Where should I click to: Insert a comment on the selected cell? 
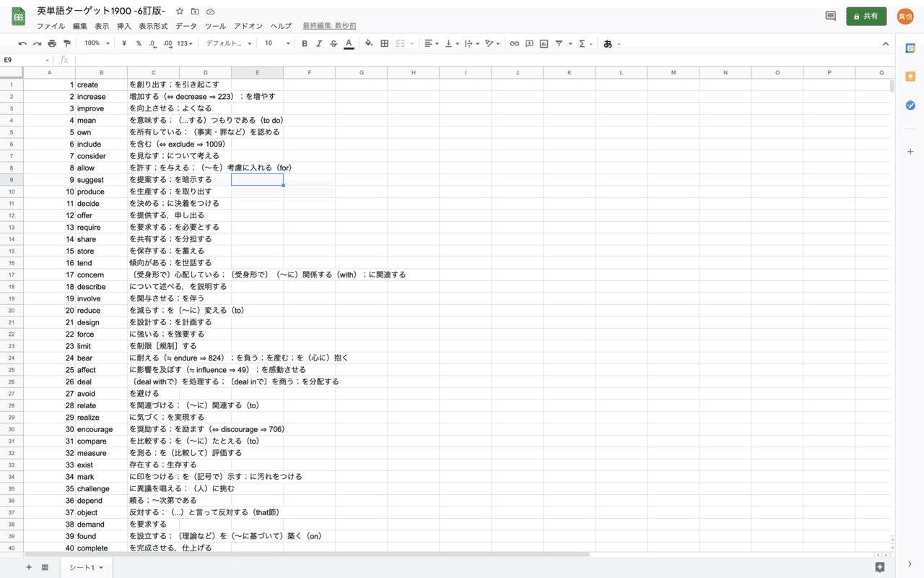529,43
